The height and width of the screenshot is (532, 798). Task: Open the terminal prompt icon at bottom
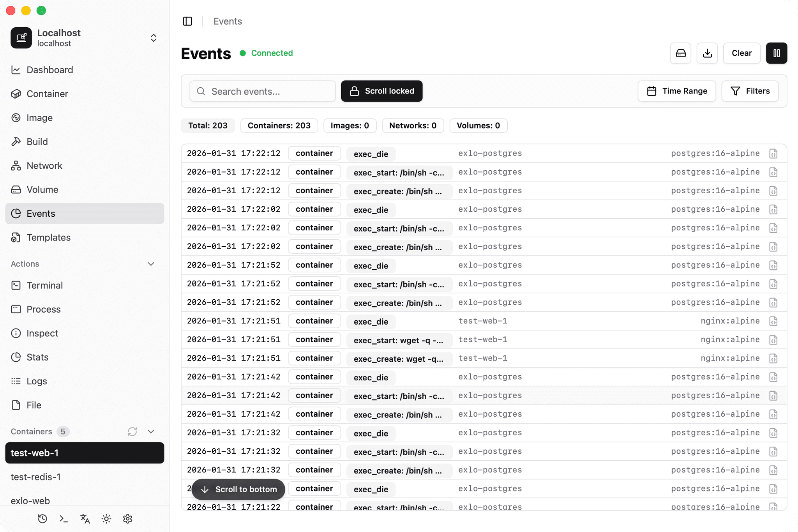(64, 519)
